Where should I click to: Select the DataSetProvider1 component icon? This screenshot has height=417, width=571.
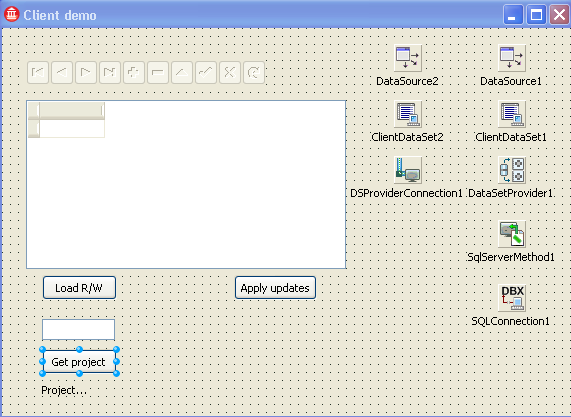[512, 170]
